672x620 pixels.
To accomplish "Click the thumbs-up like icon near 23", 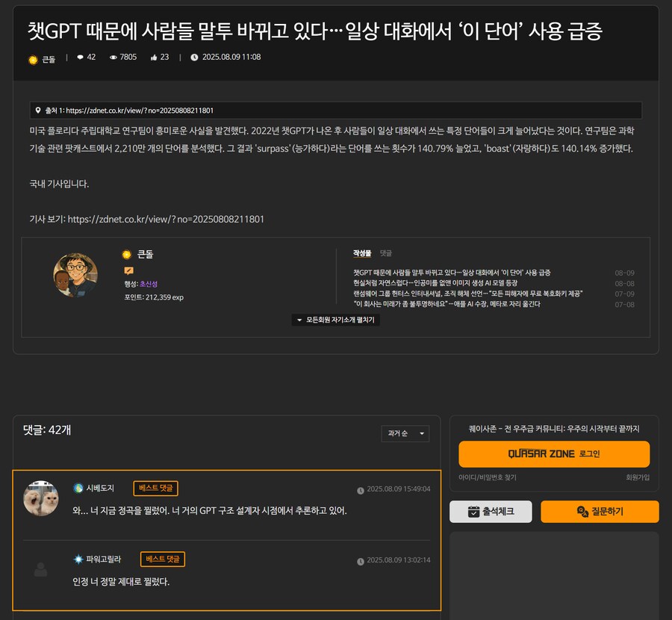I will [154, 58].
